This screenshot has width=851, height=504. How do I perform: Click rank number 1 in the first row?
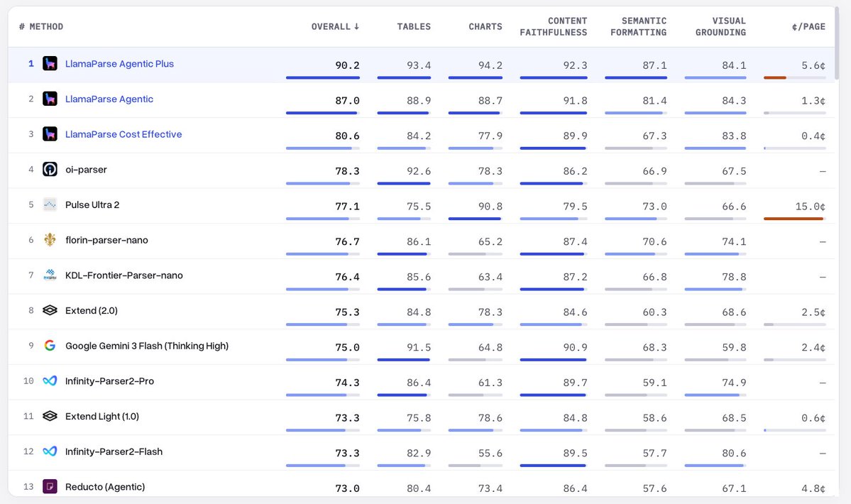pos(31,63)
